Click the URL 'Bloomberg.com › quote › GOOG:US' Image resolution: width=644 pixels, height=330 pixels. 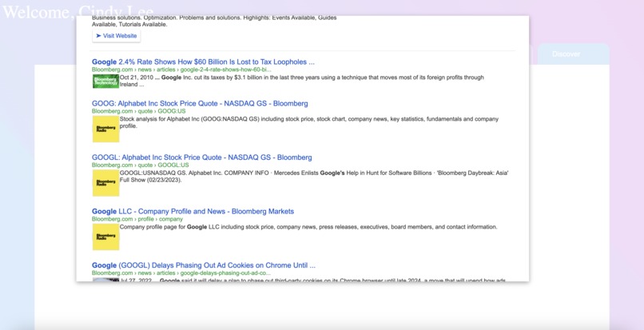138,111
